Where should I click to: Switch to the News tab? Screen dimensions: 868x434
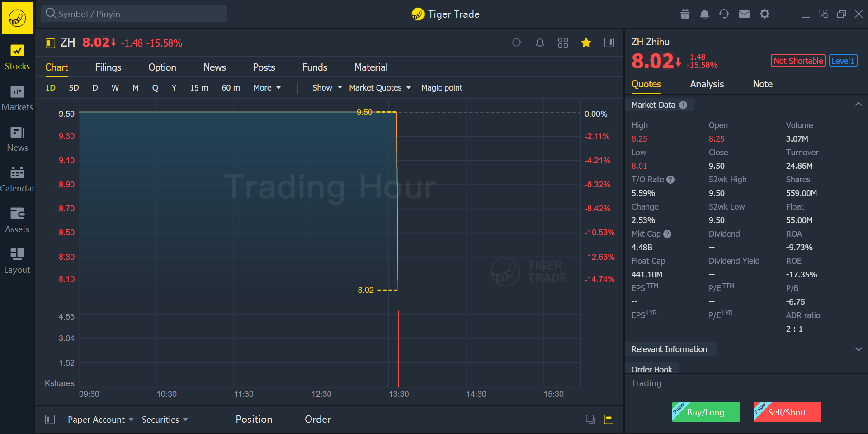pyautogui.click(x=215, y=67)
